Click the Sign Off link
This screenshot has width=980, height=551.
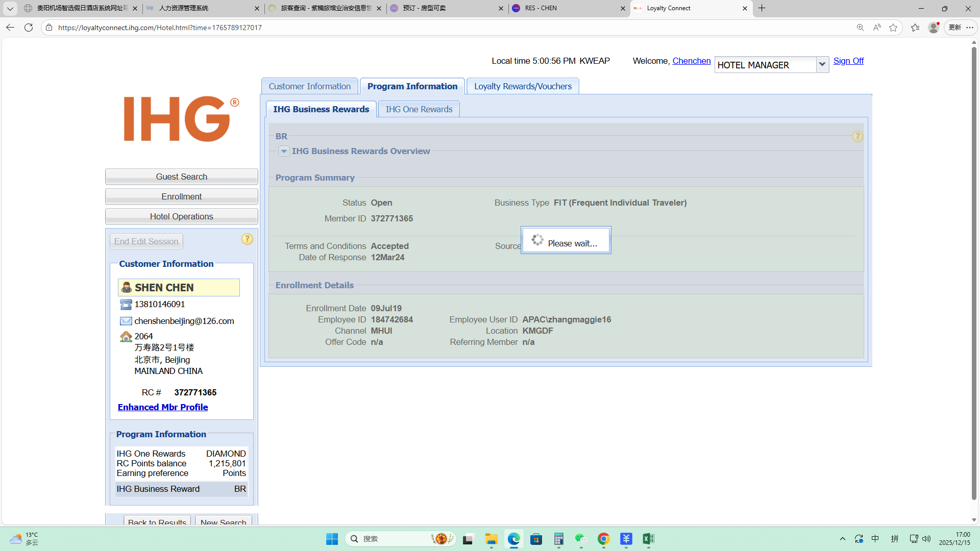pyautogui.click(x=848, y=61)
